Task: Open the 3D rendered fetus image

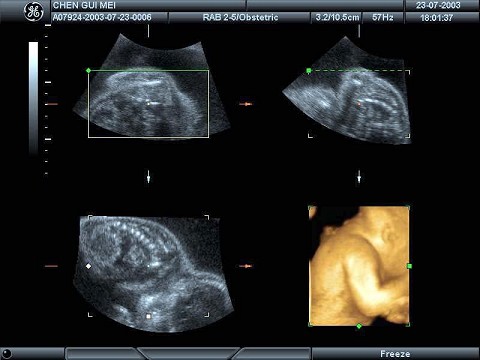Action: click(359, 266)
